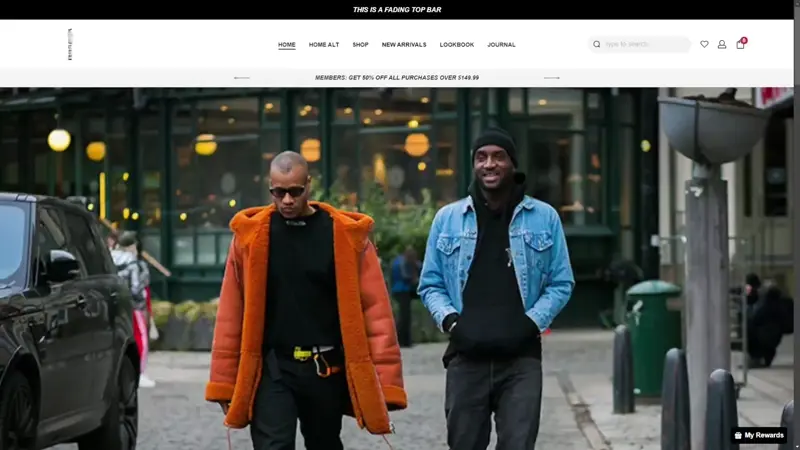Focus the 'type to search' field

point(645,44)
